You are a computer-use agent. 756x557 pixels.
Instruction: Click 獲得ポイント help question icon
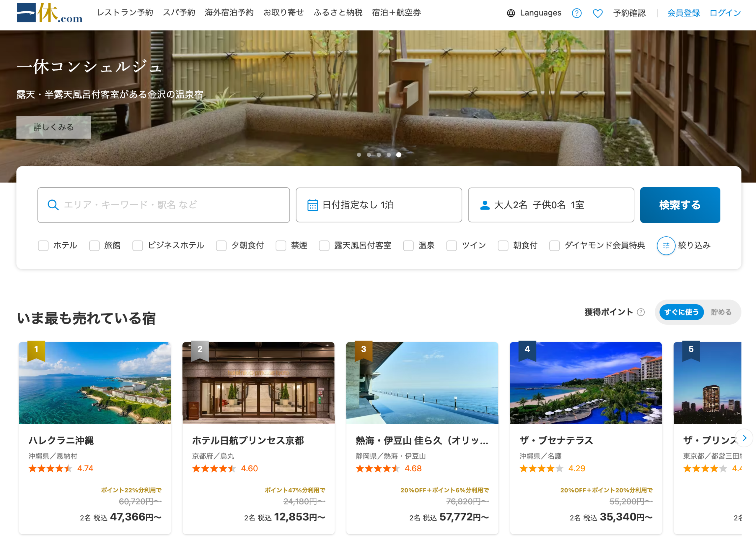[641, 312]
